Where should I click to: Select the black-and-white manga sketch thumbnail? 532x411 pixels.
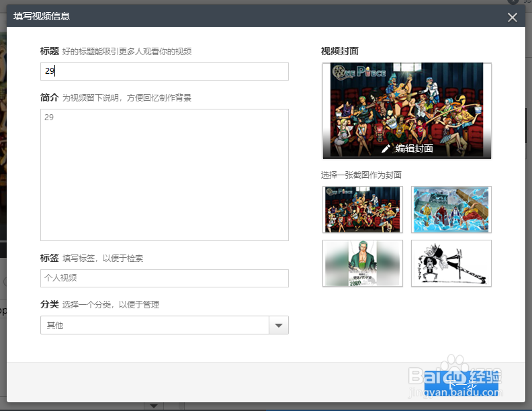point(451,263)
